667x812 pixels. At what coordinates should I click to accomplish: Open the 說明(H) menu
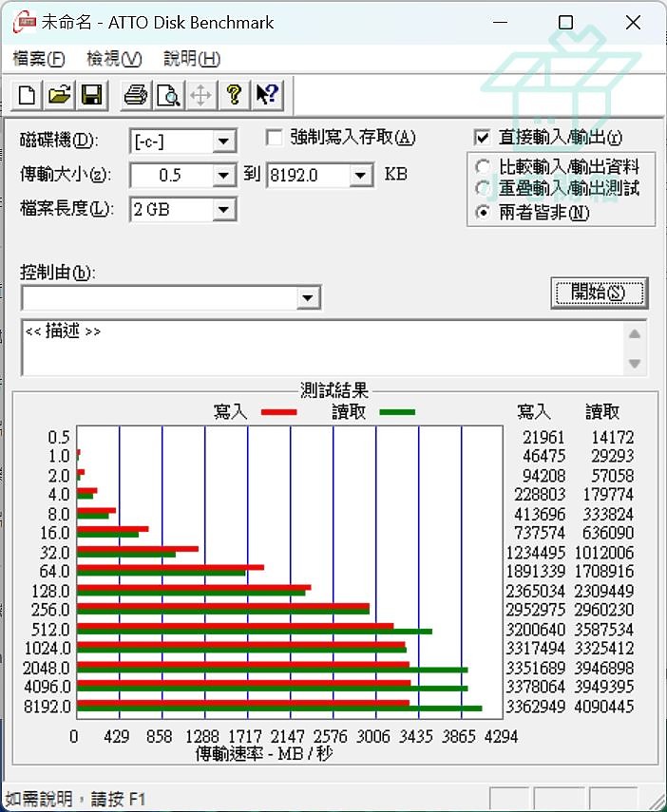[x=192, y=59]
